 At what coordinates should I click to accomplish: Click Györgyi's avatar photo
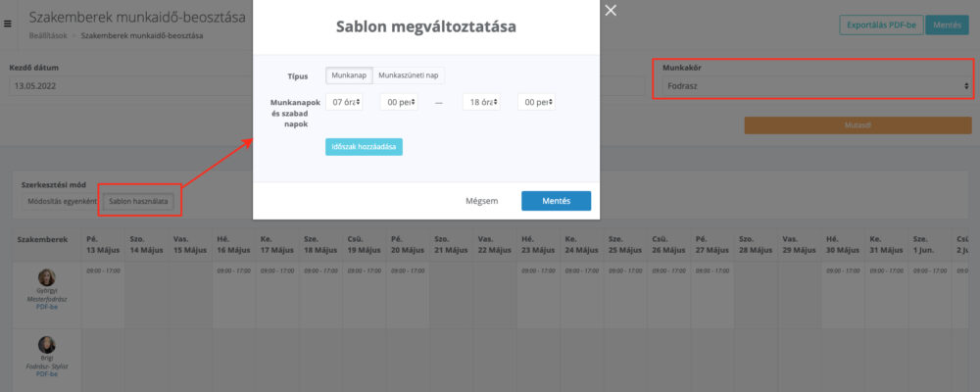click(x=46, y=277)
